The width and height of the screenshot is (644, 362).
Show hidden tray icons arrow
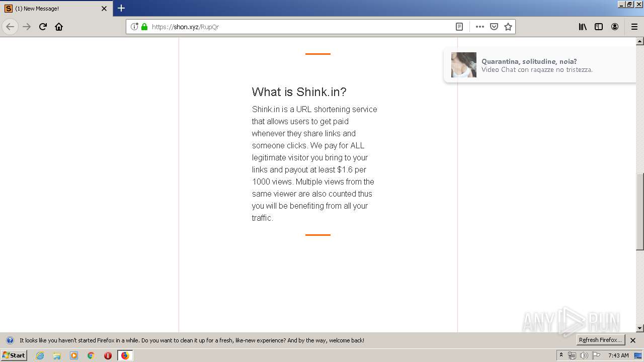point(561,355)
